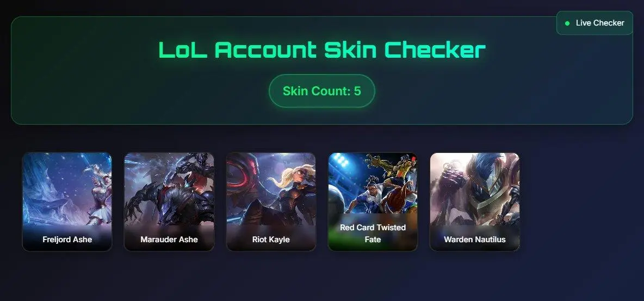Click the LoL Account Skin Checker title

(x=322, y=50)
